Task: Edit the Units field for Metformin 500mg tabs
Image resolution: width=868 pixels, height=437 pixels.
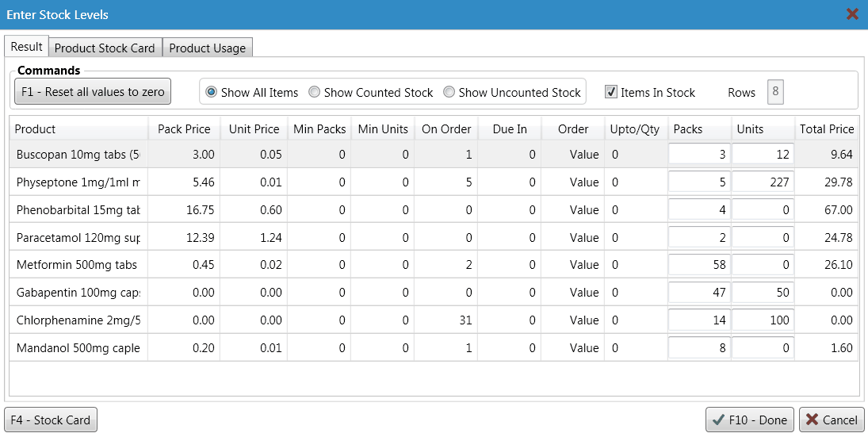Action: [763, 265]
